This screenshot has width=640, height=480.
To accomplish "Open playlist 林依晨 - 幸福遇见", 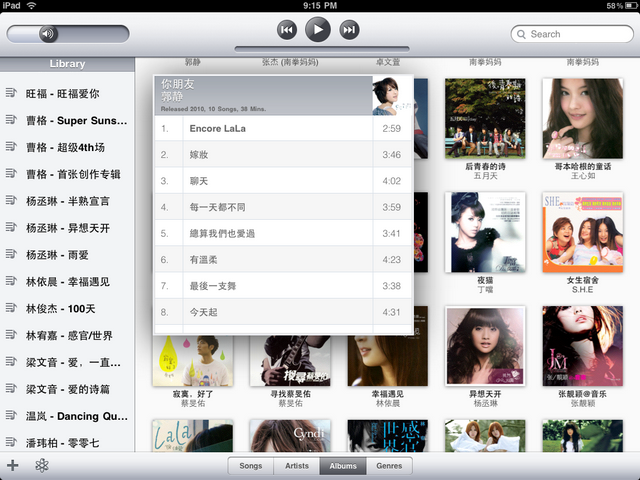I will point(67,282).
